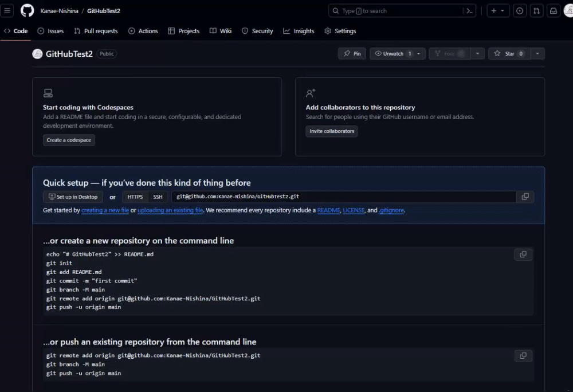Image resolution: width=573 pixels, height=392 pixels.
Task: Open the creating a new file link
Action: coord(105,210)
